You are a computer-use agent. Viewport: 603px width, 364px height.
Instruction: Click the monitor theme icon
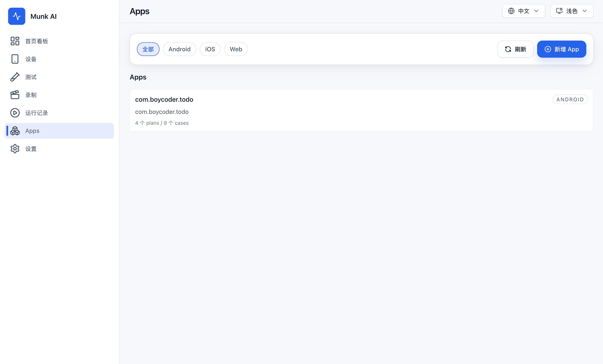(x=559, y=11)
